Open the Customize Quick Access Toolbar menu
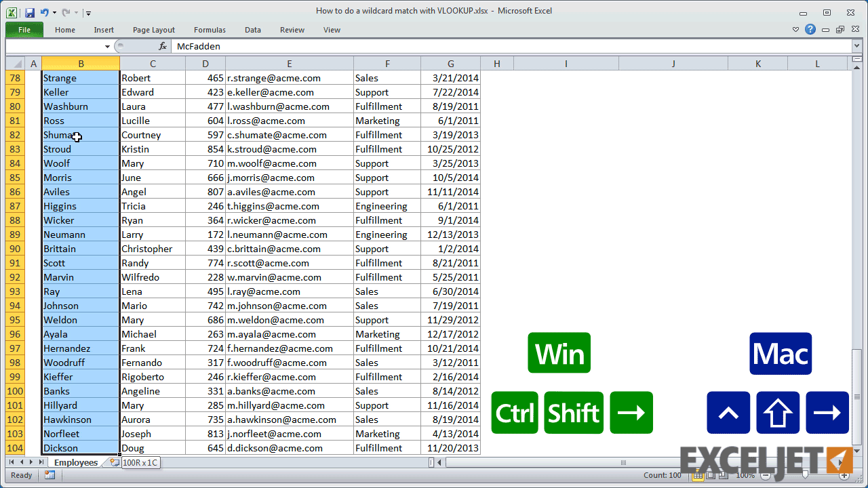 (x=88, y=13)
